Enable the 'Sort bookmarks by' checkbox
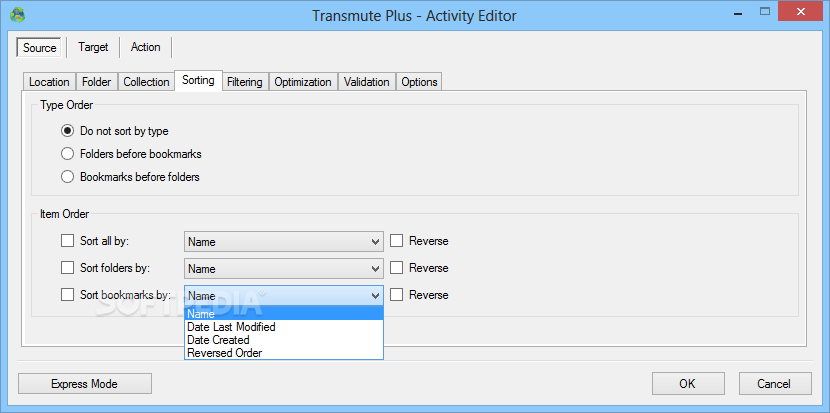The width and height of the screenshot is (830, 413). [x=67, y=295]
